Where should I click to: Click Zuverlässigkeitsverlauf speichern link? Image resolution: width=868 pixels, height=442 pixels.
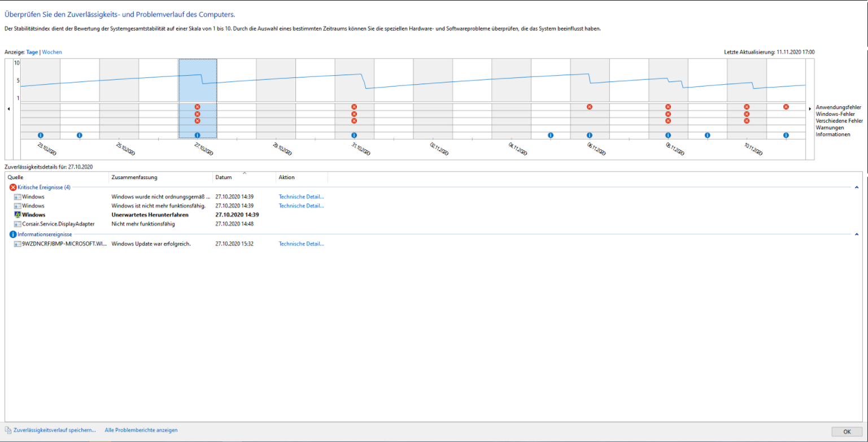pos(55,430)
